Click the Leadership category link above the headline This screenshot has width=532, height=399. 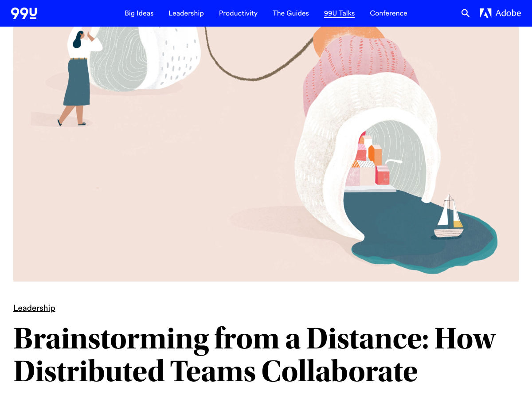[x=34, y=308]
